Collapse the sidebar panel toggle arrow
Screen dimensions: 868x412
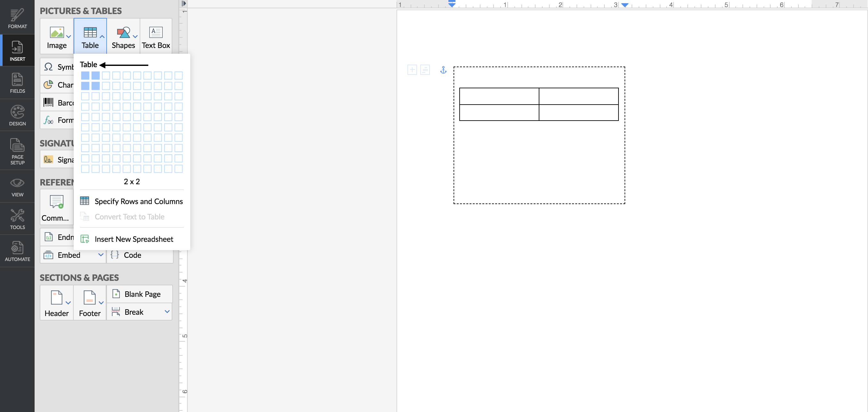coord(184,4)
